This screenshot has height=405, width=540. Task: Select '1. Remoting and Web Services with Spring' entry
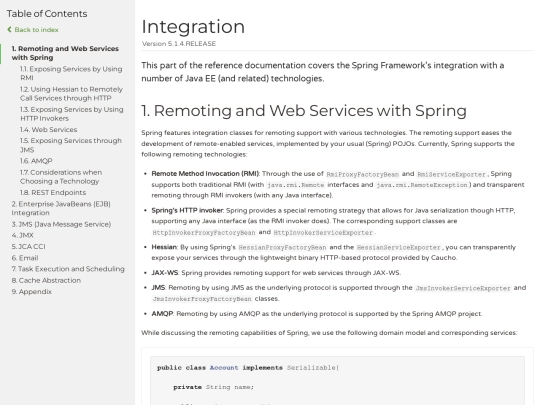65,53
